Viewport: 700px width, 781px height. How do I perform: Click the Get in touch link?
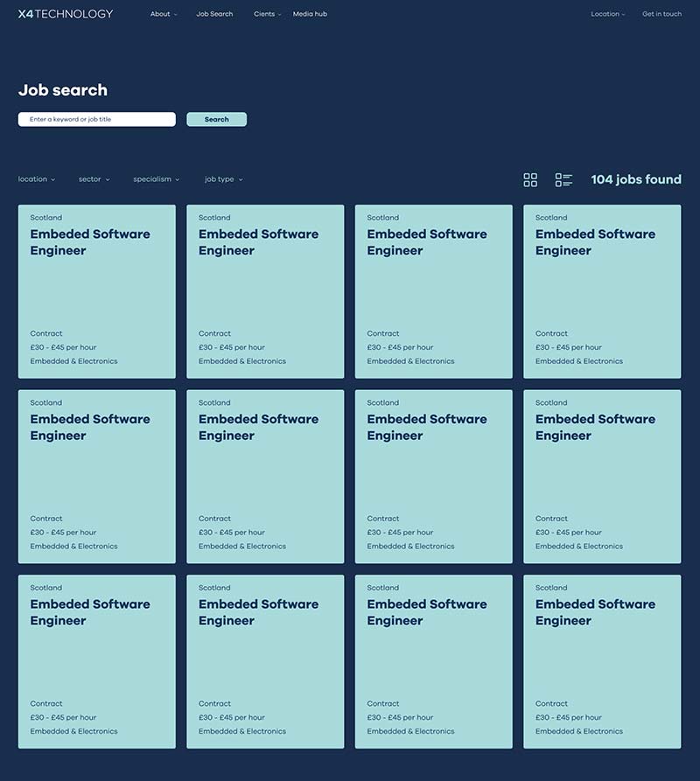661,14
